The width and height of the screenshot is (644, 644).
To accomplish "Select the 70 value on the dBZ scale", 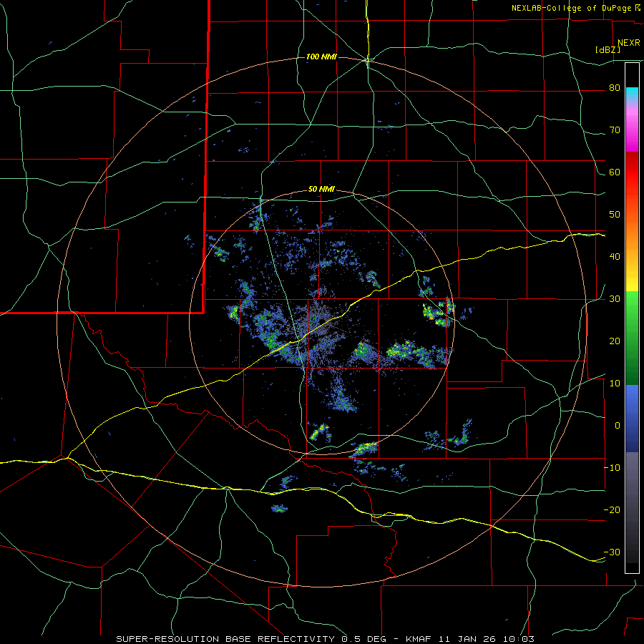I will pyautogui.click(x=615, y=130).
